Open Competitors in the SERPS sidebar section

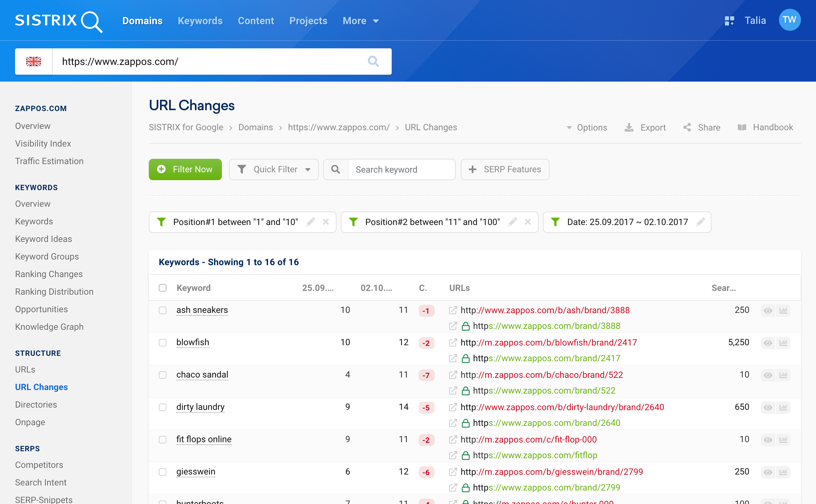point(39,465)
